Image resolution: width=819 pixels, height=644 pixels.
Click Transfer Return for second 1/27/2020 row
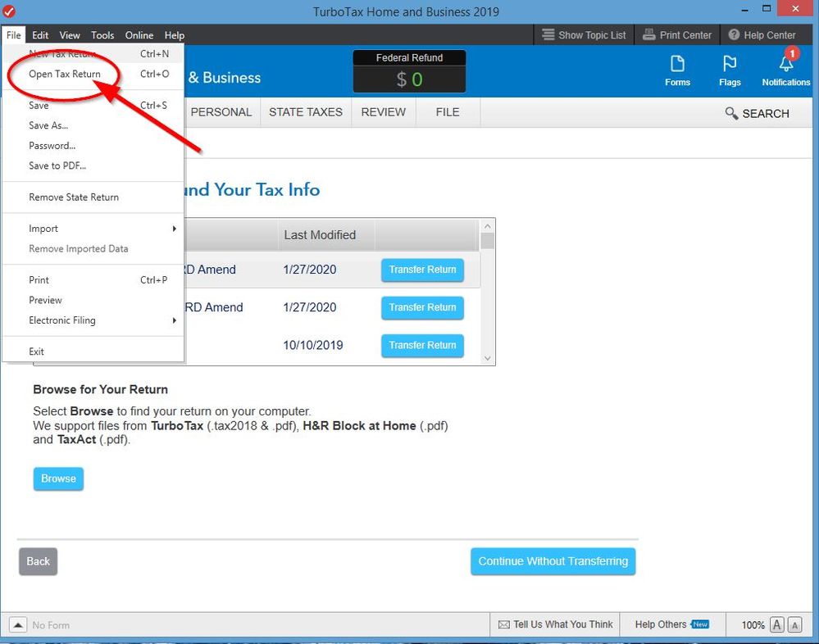pos(422,307)
